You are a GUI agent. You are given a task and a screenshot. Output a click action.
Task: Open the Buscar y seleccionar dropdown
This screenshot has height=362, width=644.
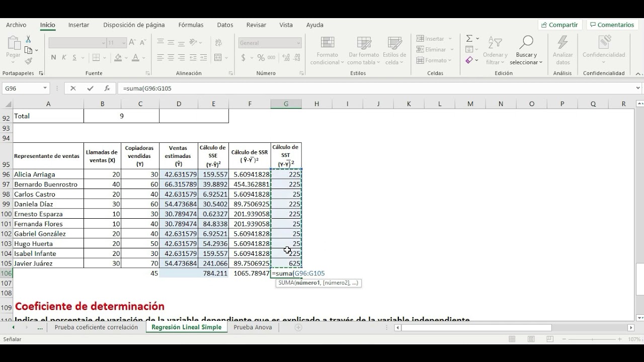pyautogui.click(x=526, y=50)
